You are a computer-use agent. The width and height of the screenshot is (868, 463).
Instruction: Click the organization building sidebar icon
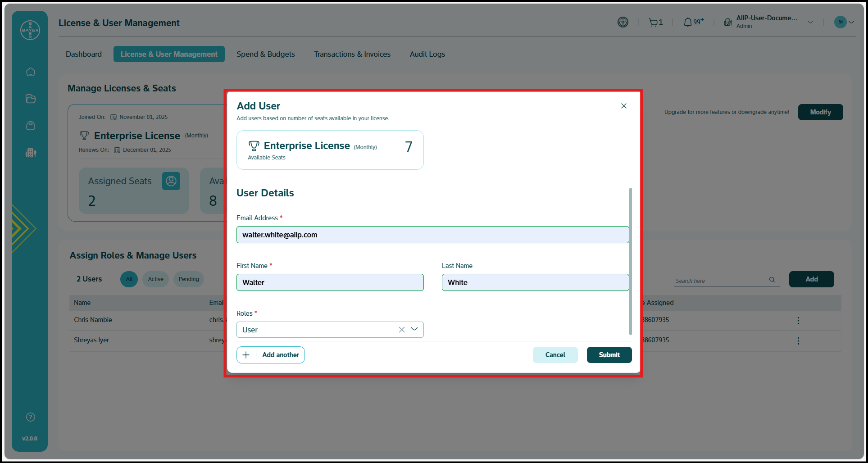click(x=31, y=153)
